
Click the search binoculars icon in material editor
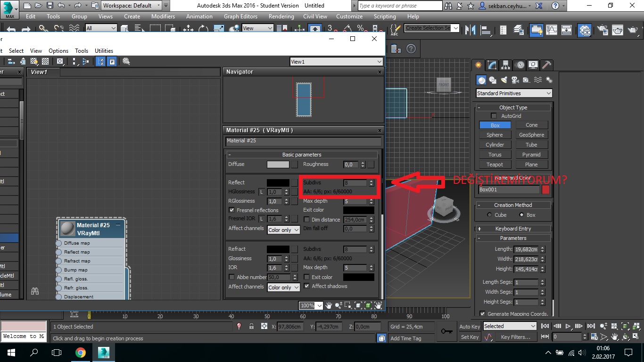[x=34, y=291]
